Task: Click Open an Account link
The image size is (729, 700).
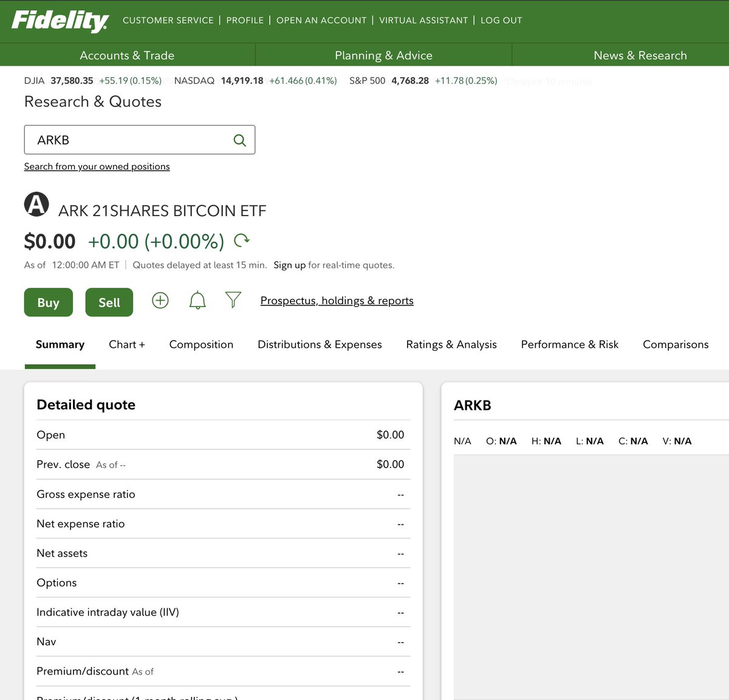Action: pyautogui.click(x=321, y=20)
